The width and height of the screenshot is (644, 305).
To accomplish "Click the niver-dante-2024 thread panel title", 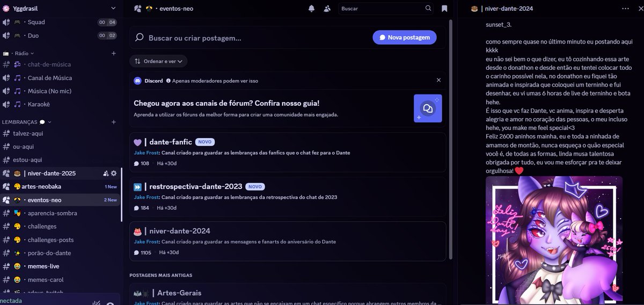I will pos(509,9).
